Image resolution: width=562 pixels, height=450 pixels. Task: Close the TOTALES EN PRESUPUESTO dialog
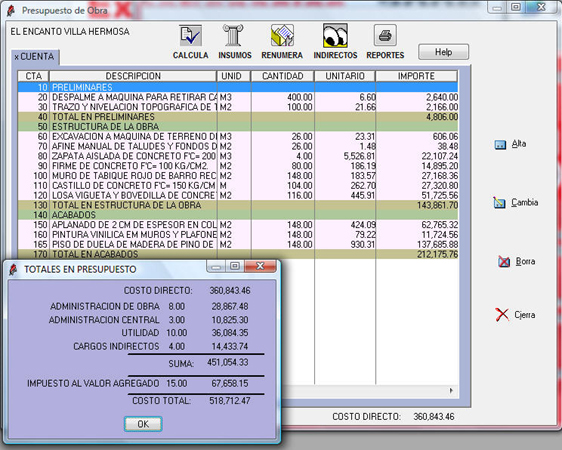(260, 266)
